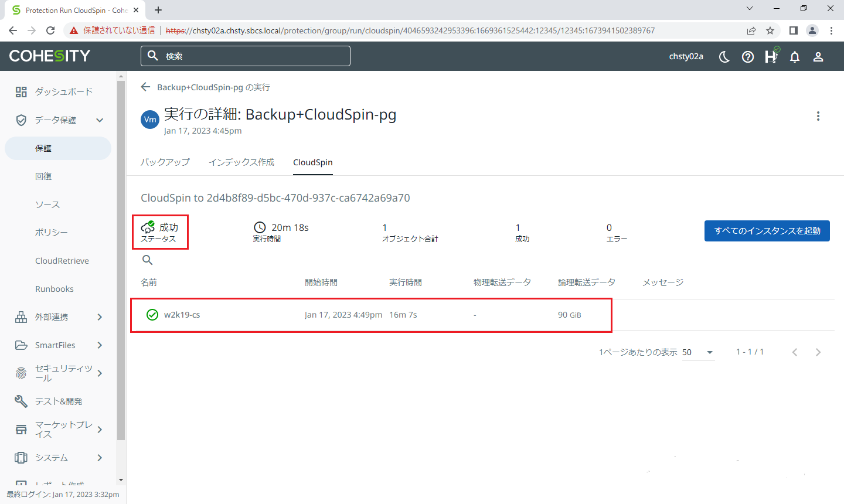
Task: Open CloudRetrieve in sidebar
Action: click(62, 261)
